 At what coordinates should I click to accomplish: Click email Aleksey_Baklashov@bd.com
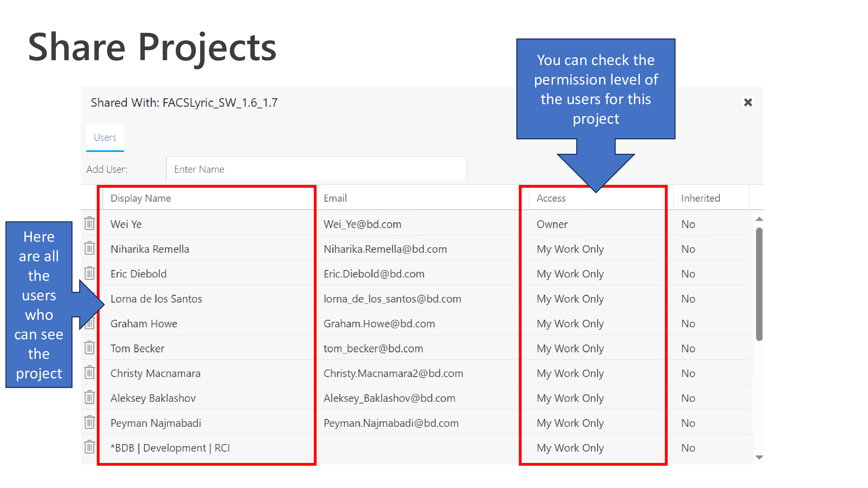[389, 399]
